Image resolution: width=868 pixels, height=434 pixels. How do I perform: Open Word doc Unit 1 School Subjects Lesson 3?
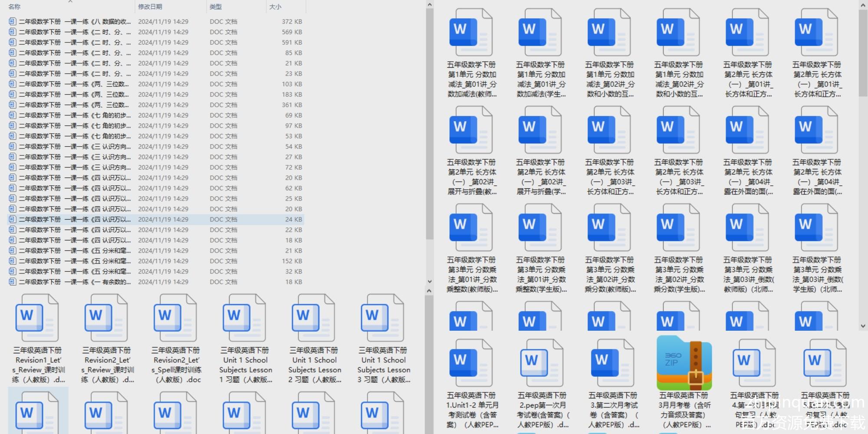point(383,319)
